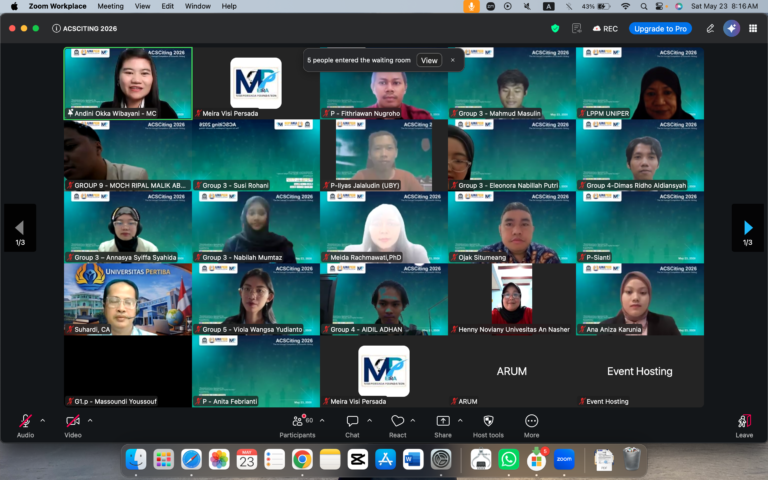Open the Zoom Workplace menu
The width and height of the screenshot is (768, 480).
pyautogui.click(x=57, y=6)
